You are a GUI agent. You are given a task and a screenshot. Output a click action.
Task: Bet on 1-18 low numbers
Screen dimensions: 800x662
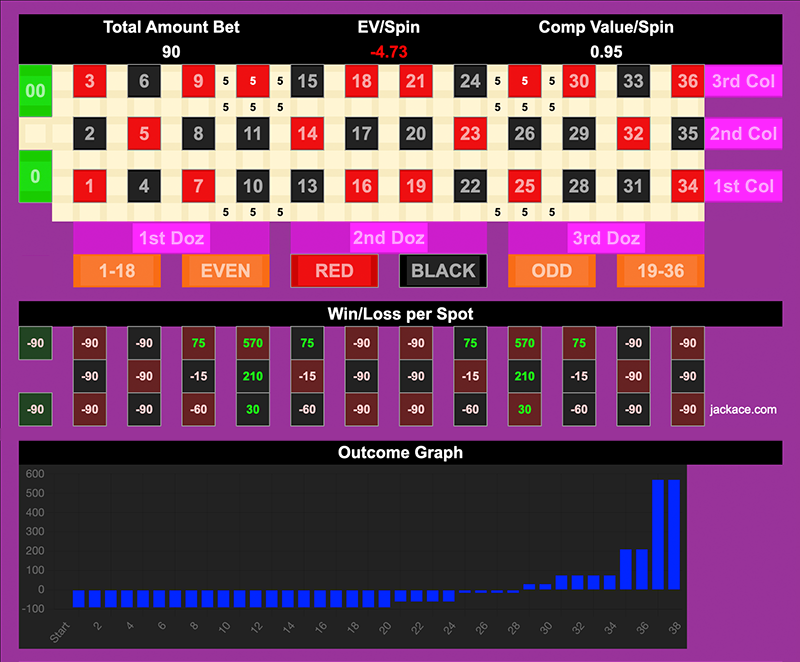(x=116, y=271)
